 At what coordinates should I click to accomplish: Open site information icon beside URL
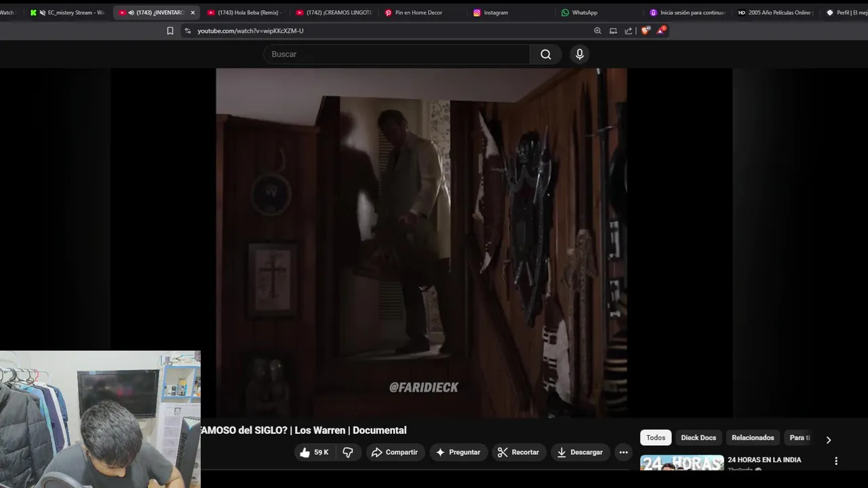point(188,30)
